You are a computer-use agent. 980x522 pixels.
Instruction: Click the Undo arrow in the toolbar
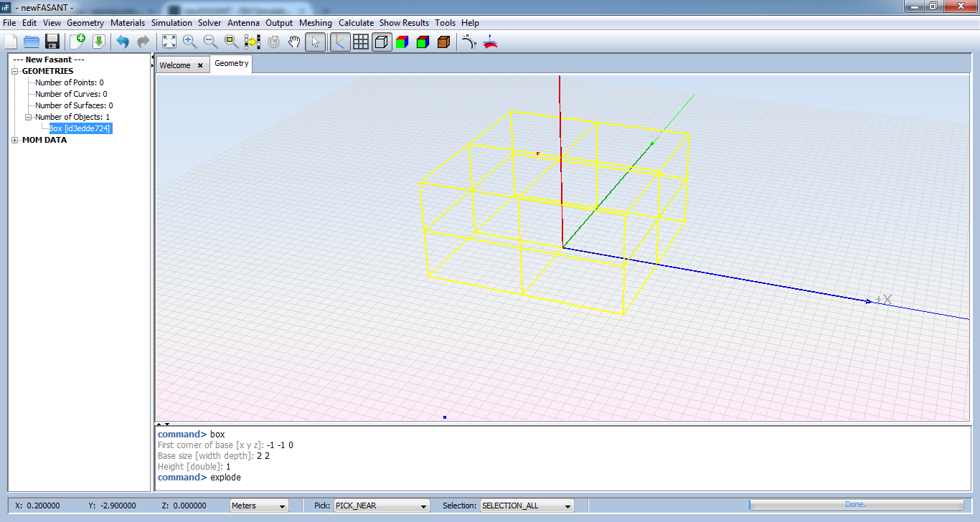point(123,42)
